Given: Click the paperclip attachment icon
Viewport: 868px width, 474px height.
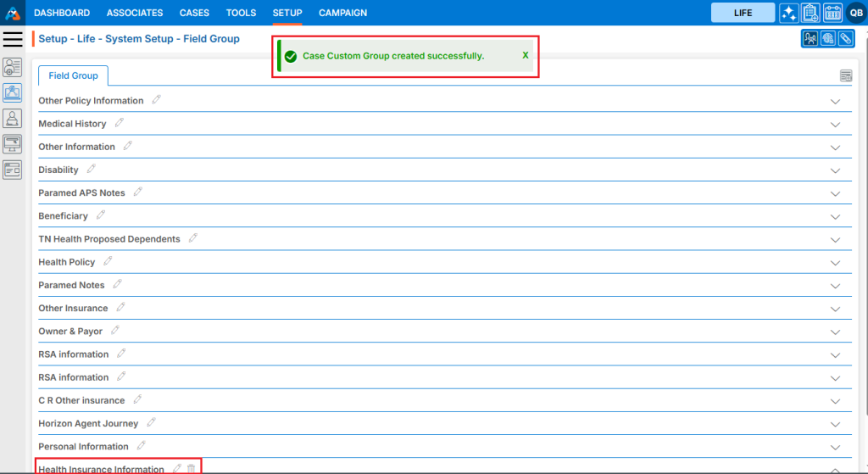Looking at the screenshot, I should point(845,38).
